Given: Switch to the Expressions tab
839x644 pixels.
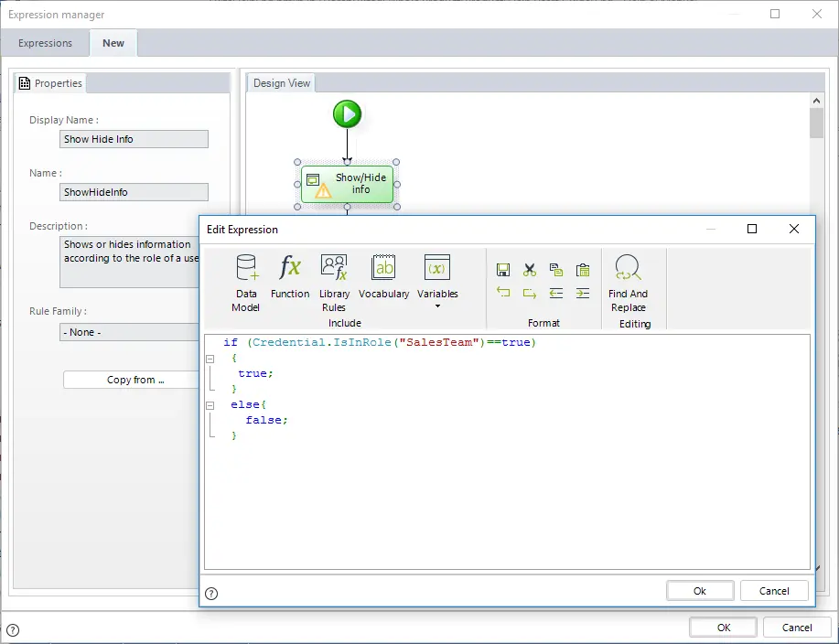Looking at the screenshot, I should click(x=45, y=43).
